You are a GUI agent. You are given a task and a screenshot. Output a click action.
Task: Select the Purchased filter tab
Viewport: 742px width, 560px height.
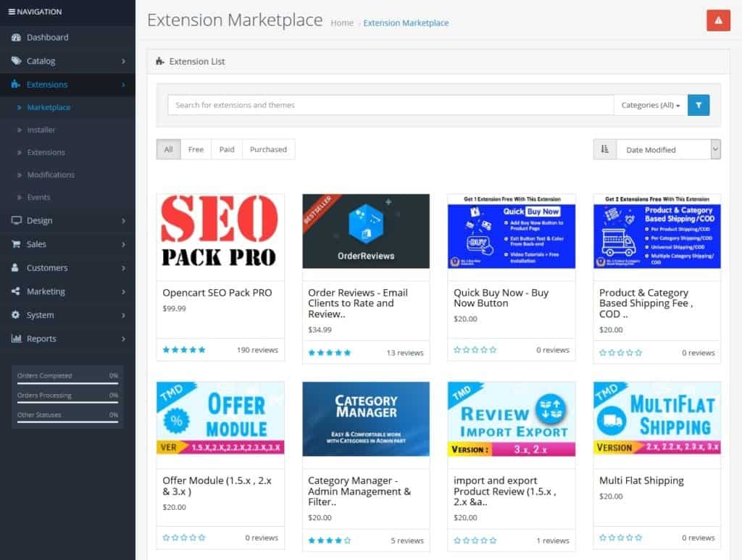pyautogui.click(x=268, y=149)
